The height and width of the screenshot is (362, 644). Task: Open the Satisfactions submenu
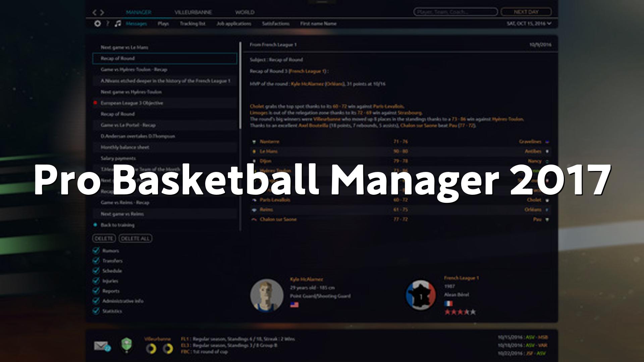coord(276,23)
